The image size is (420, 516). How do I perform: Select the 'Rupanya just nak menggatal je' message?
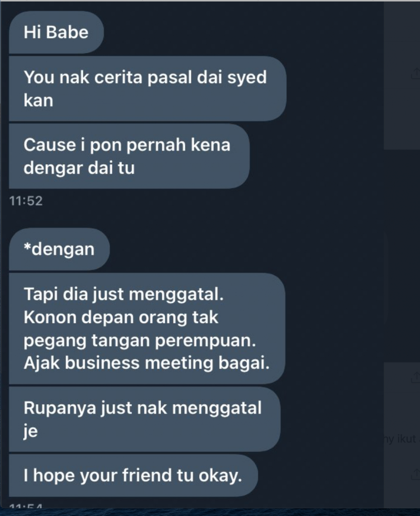[145, 419]
